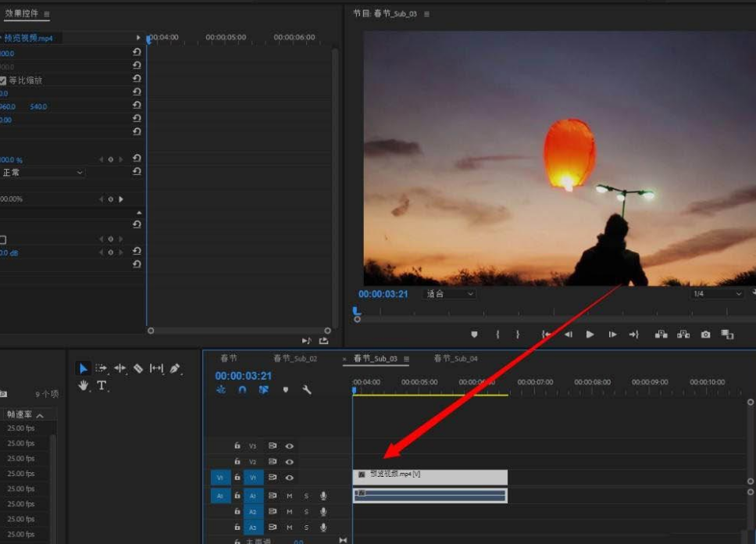Click the Export Frame camera icon
756x544 pixels.
point(705,335)
